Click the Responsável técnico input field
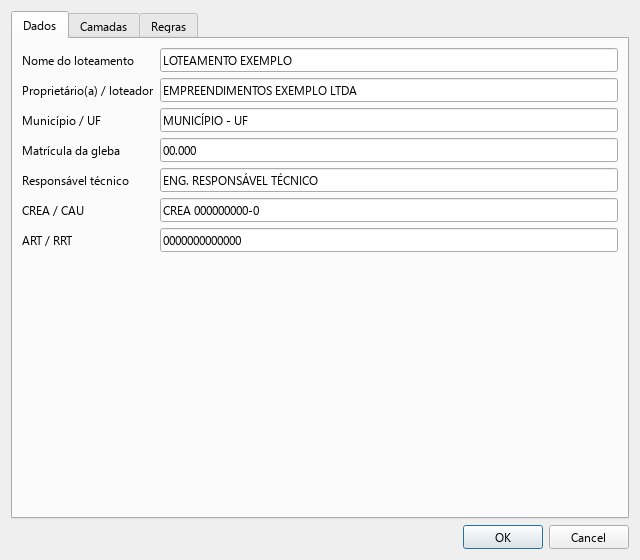640x560 pixels. tap(389, 180)
